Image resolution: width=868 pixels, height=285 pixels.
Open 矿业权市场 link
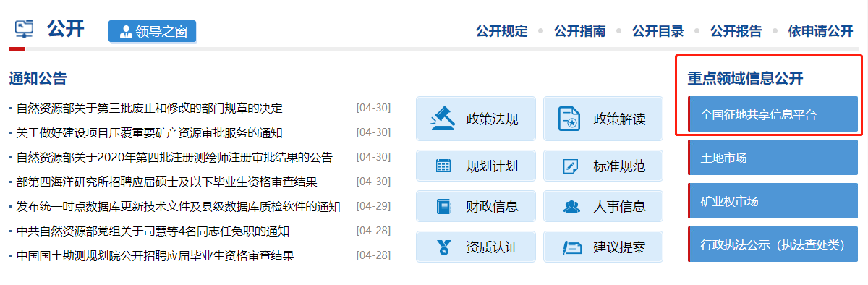(773, 201)
